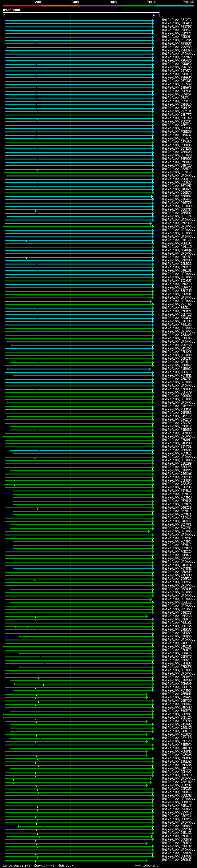197x868 pixels.
Task: Open the UniRef100_P18445 hit label
Action: click(x=176, y=200)
